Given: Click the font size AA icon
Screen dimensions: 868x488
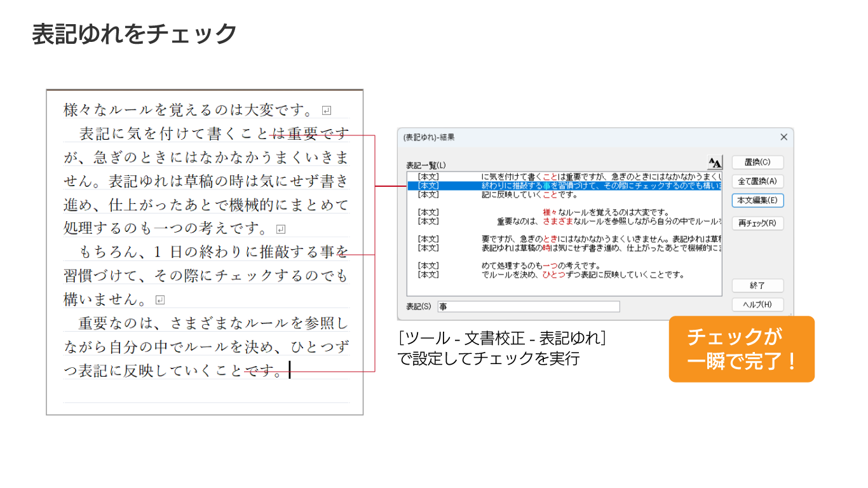Looking at the screenshot, I should coord(715,163).
